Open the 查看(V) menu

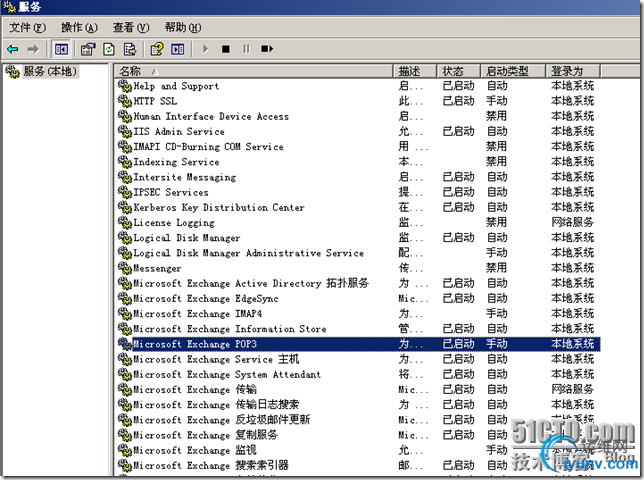[131, 28]
